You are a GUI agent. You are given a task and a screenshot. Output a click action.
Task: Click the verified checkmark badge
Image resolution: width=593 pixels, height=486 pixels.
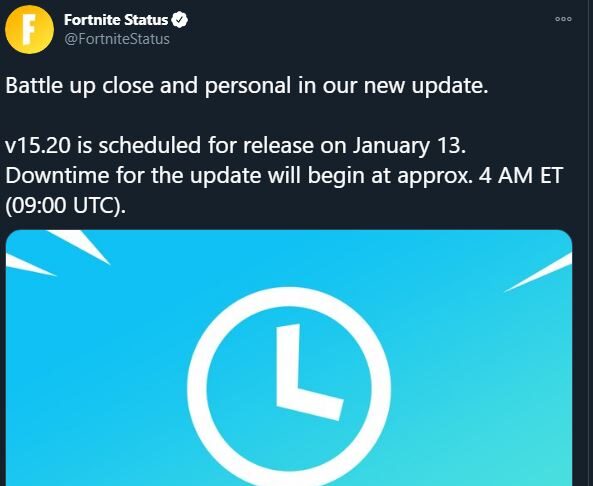point(180,20)
